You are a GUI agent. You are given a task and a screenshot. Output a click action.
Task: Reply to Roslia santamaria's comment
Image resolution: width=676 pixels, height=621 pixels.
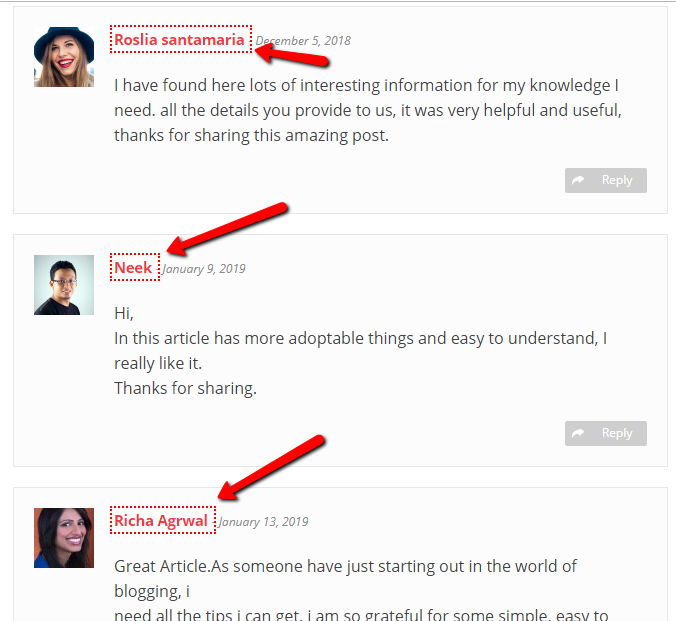click(x=606, y=180)
